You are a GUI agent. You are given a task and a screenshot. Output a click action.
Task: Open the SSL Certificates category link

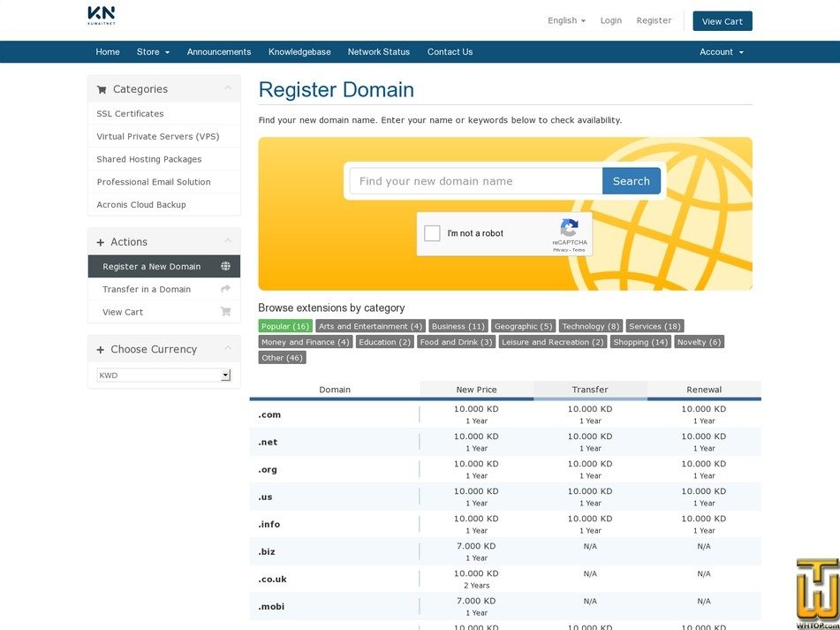coord(130,113)
